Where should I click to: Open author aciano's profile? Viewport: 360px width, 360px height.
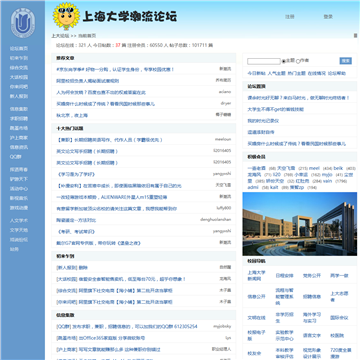pos(225,92)
